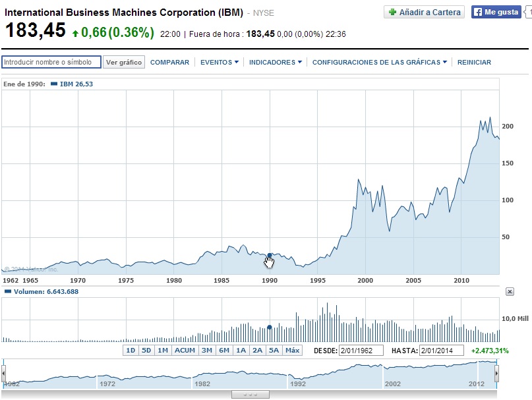Viewport: 532px width, 400px height.
Task: Click the 2012 marker in the navigator
Action: tap(477, 384)
